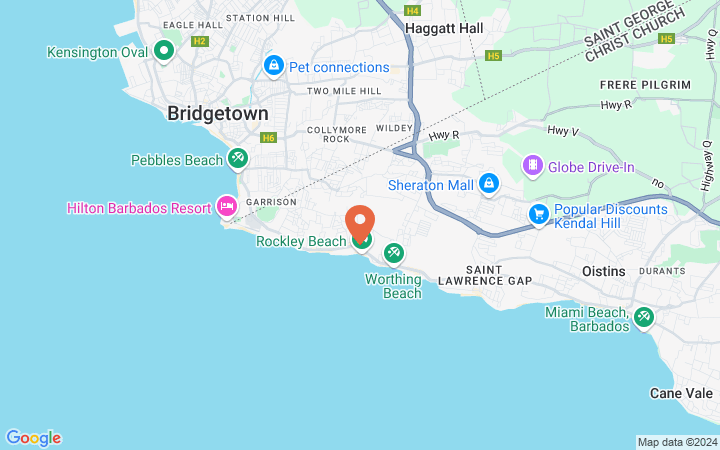Click the orange red location pin

[360, 223]
